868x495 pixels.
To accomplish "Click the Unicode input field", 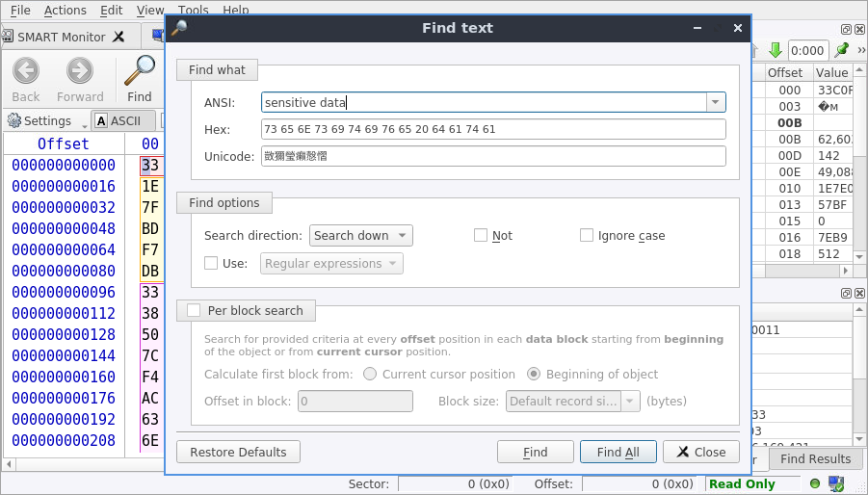I will coord(493,157).
